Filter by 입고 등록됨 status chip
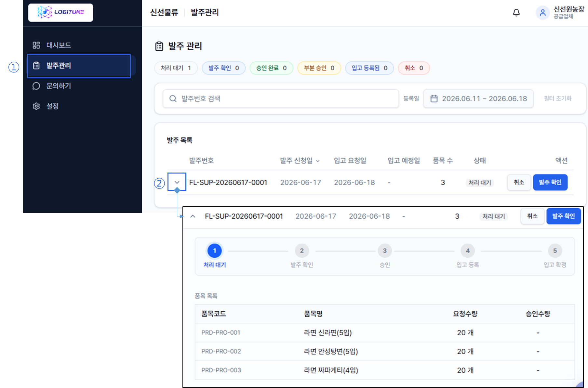This screenshot has height=388, width=588. pyautogui.click(x=369, y=68)
